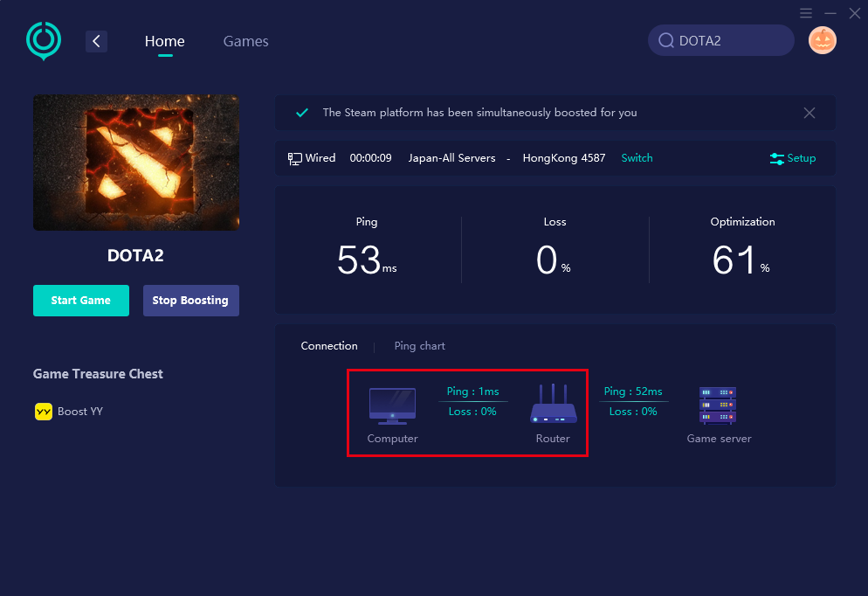Click the Steam platform boosted message
This screenshot has height=596, width=868.
pyautogui.click(x=480, y=113)
